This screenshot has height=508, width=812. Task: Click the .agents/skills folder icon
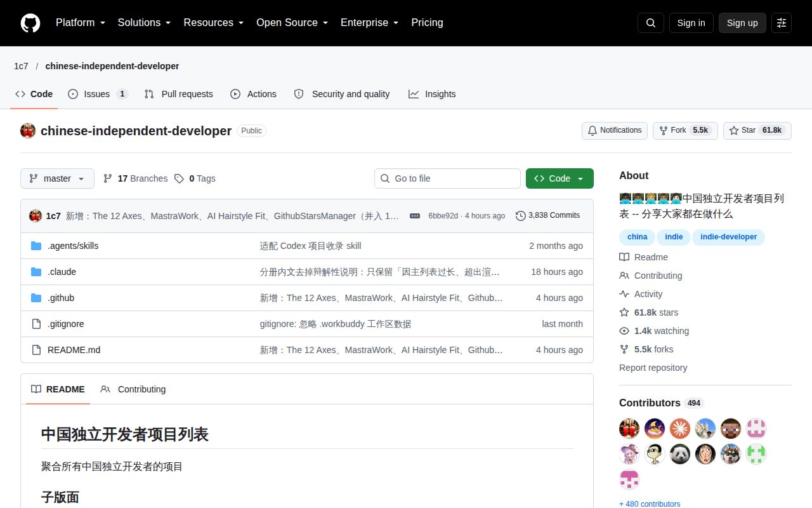point(36,246)
